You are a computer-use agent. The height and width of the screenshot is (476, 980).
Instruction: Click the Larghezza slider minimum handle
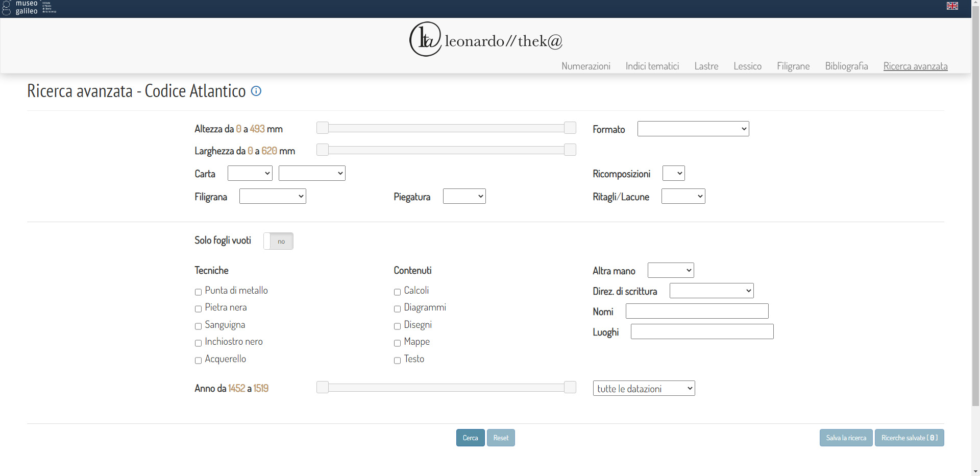[323, 150]
